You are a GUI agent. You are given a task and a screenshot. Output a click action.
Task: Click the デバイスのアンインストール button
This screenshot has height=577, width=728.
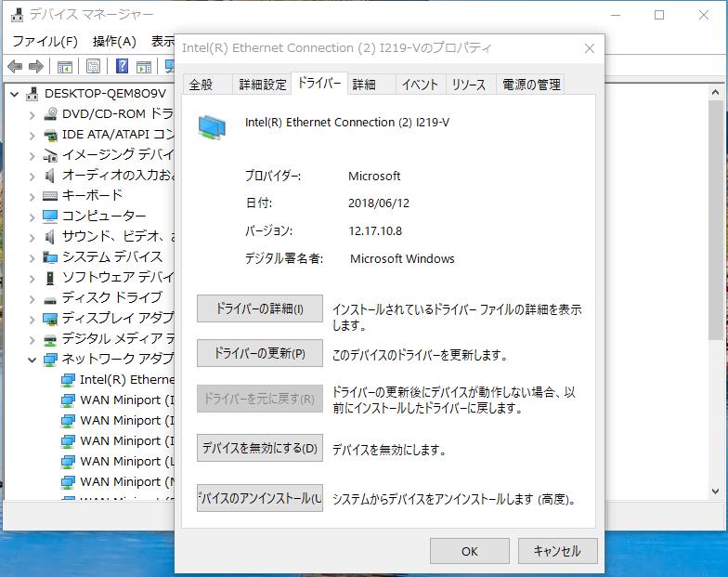click(260, 498)
